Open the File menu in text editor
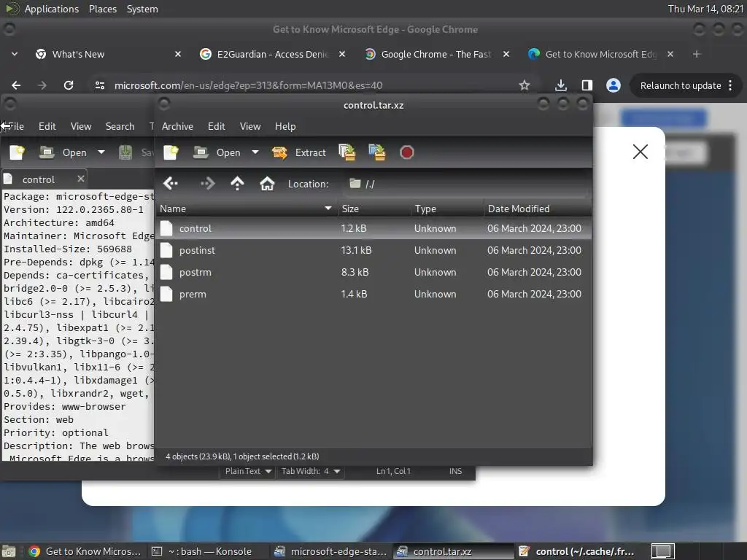Screen dimensions: 747x560 tap(16, 126)
